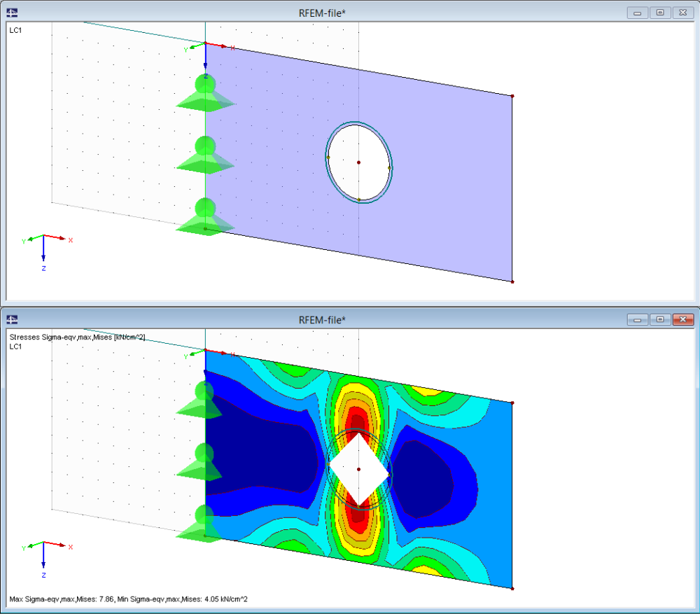Minimize the upper RFEM window
The image size is (700, 614).
[x=638, y=12]
